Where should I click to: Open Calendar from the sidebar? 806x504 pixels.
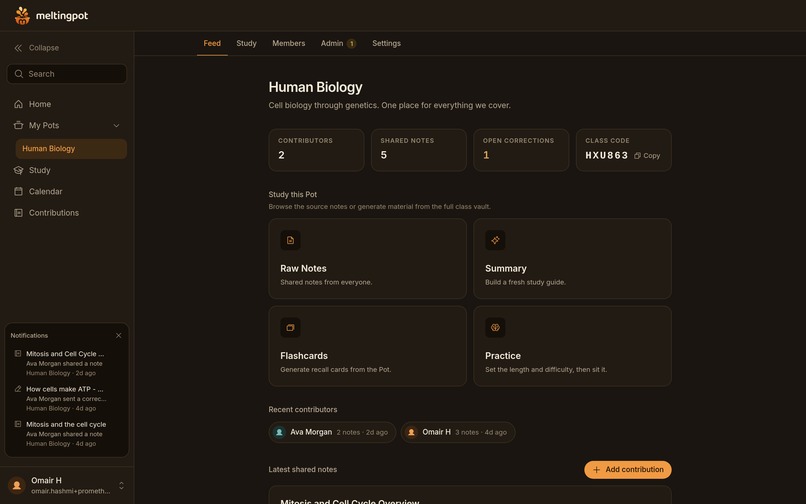pos(67,191)
